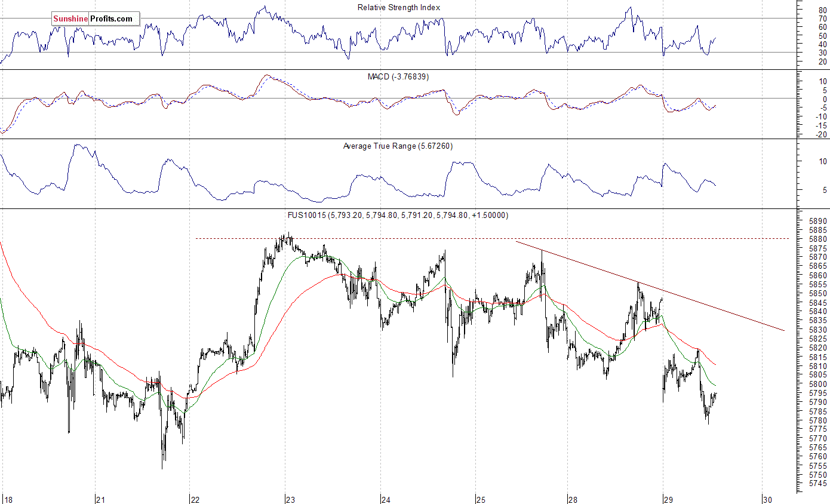Viewport: 830px width, 504px height.
Task: Click the red descending trendline
Action: 650,285
